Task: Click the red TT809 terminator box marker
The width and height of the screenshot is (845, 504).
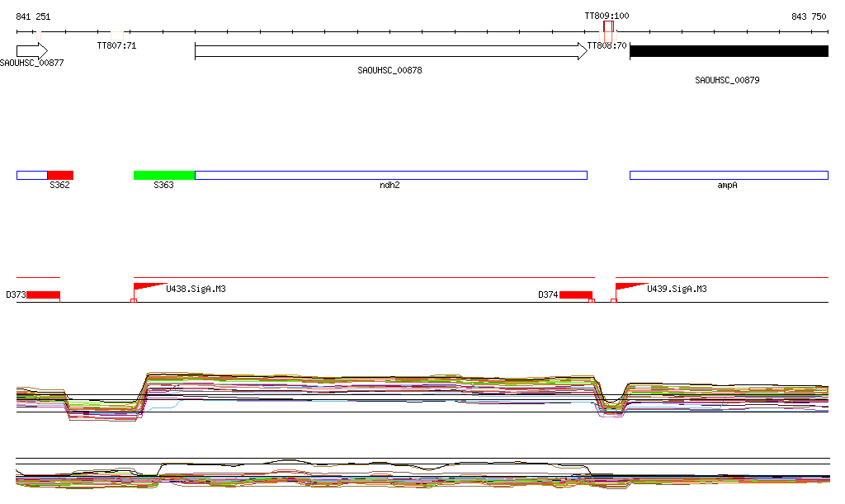Action: [x=607, y=31]
